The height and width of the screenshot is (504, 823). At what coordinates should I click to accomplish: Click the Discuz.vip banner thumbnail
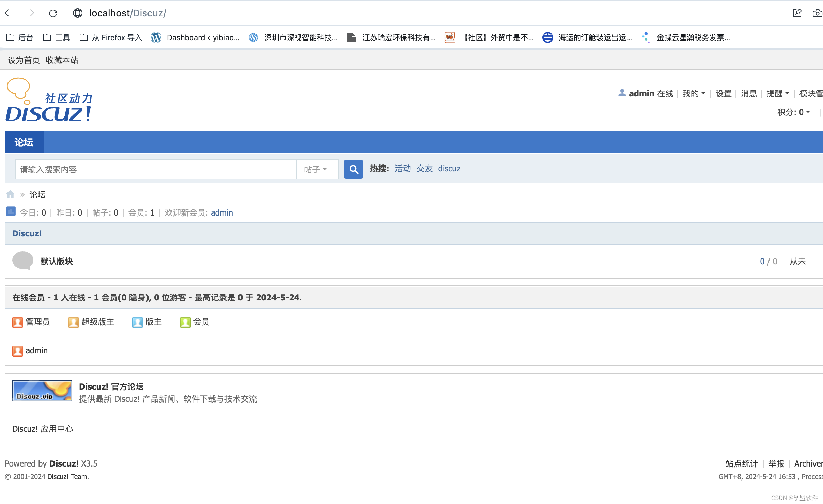pyautogui.click(x=42, y=391)
